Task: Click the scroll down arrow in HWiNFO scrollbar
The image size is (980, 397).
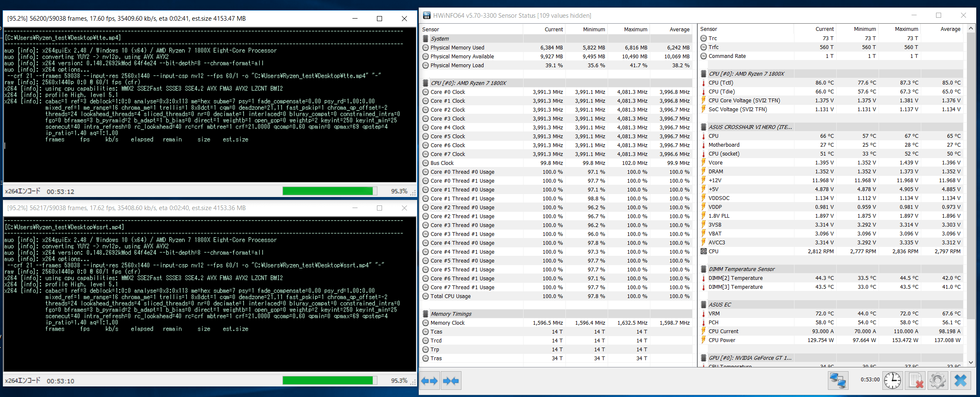Action: [x=971, y=362]
